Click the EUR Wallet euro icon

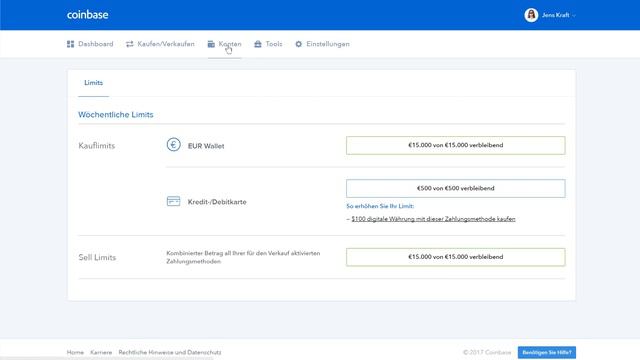coord(173,144)
